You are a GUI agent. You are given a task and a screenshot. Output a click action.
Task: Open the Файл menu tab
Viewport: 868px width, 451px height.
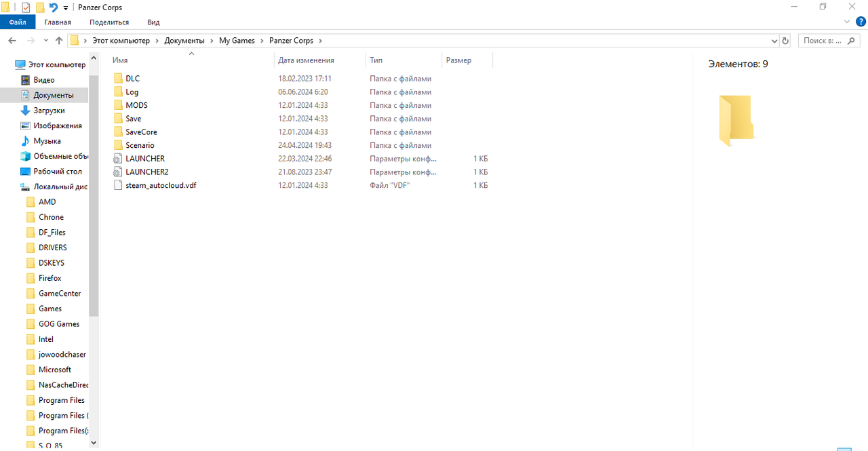click(x=18, y=22)
